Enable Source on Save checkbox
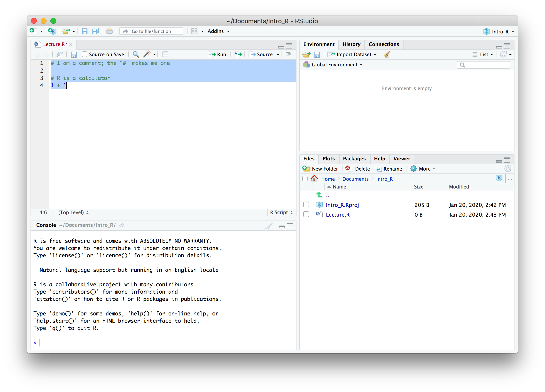Viewport: 545px width, 392px height. point(85,55)
